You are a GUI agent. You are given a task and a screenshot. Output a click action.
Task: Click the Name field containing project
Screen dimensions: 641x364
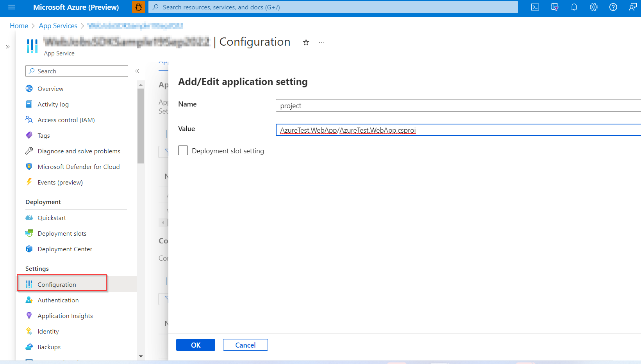458,105
